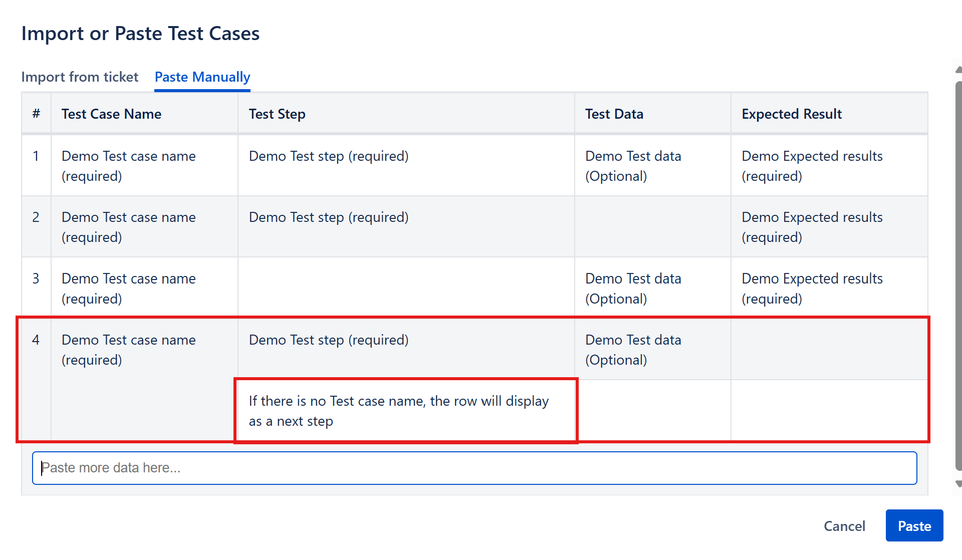The image size is (962, 560).
Task: Click the Test Case Name column header
Action: point(111,114)
